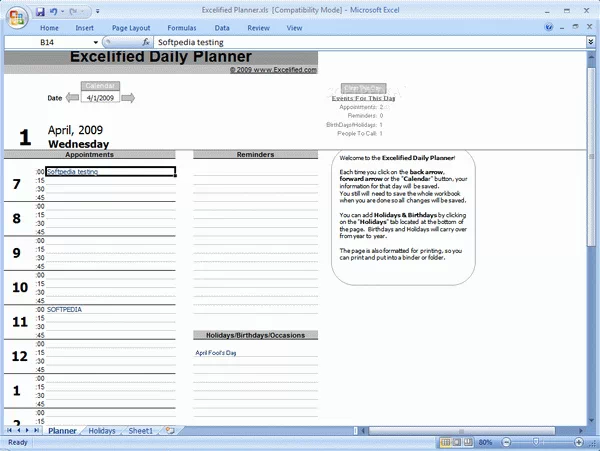Click the April, 2009 label
This screenshot has height=451, width=600.
point(75,130)
